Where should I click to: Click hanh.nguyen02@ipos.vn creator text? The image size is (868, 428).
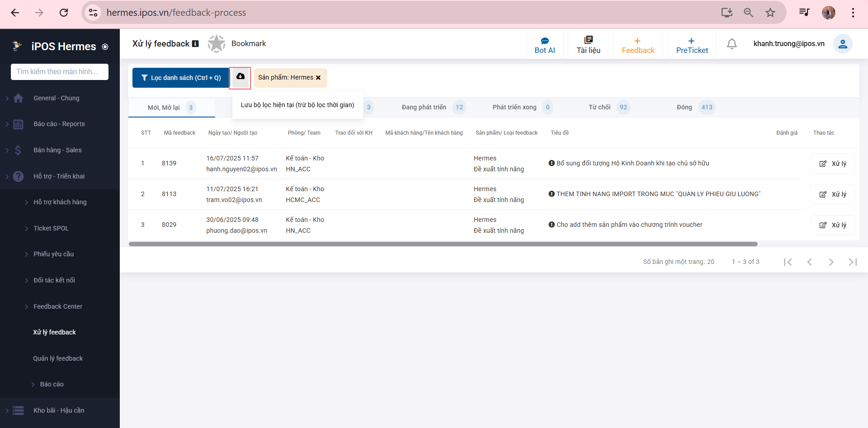(241, 169)
